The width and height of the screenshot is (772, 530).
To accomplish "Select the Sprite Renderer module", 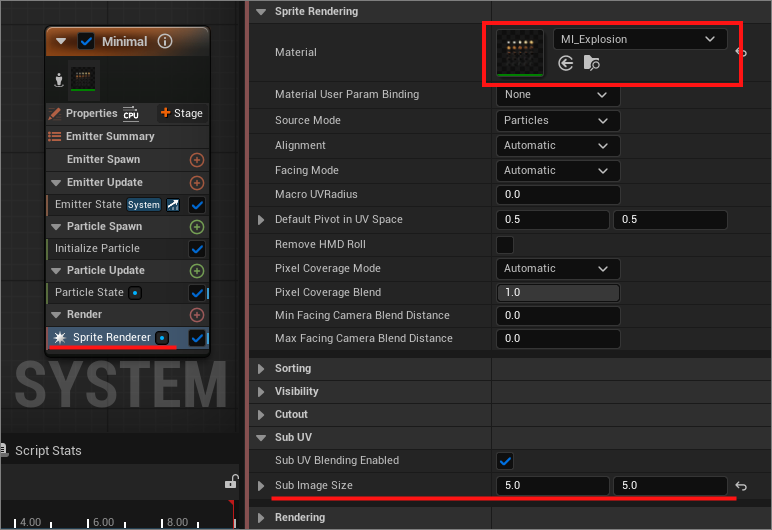I will [x=110, y=338].
